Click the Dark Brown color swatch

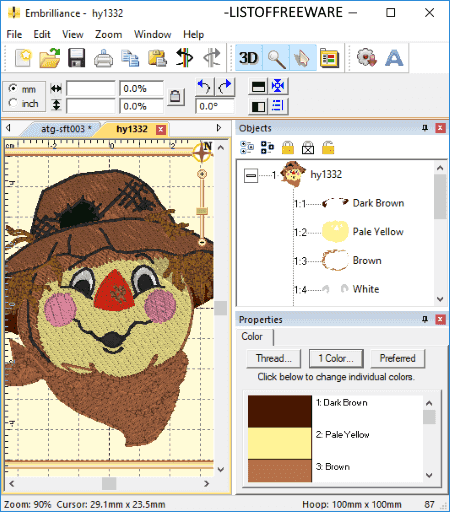[280, 411]
